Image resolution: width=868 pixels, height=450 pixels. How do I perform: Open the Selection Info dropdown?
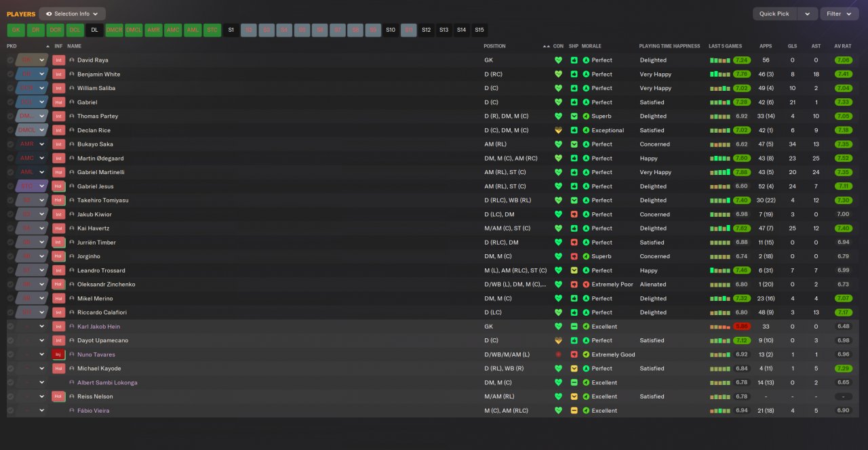coord(72,14)
